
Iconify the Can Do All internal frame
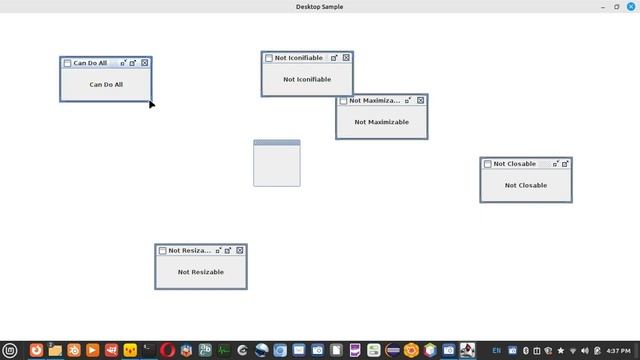click(x=123, y=63)
